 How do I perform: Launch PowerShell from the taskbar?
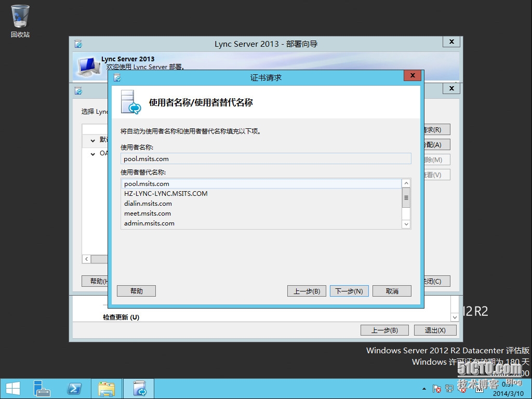[x=74, y=389]
